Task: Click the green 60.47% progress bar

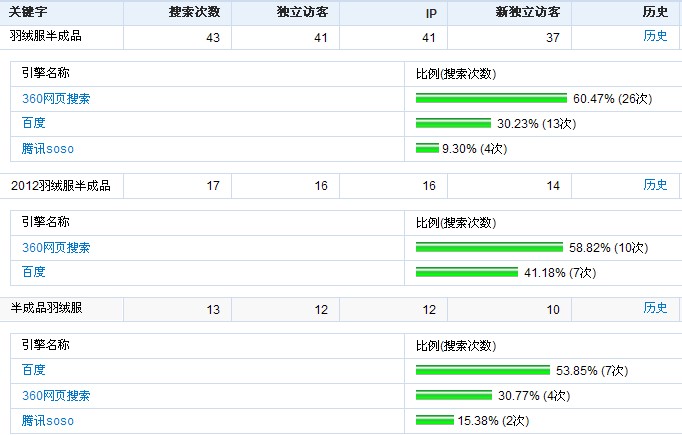Action: point(491,99)
